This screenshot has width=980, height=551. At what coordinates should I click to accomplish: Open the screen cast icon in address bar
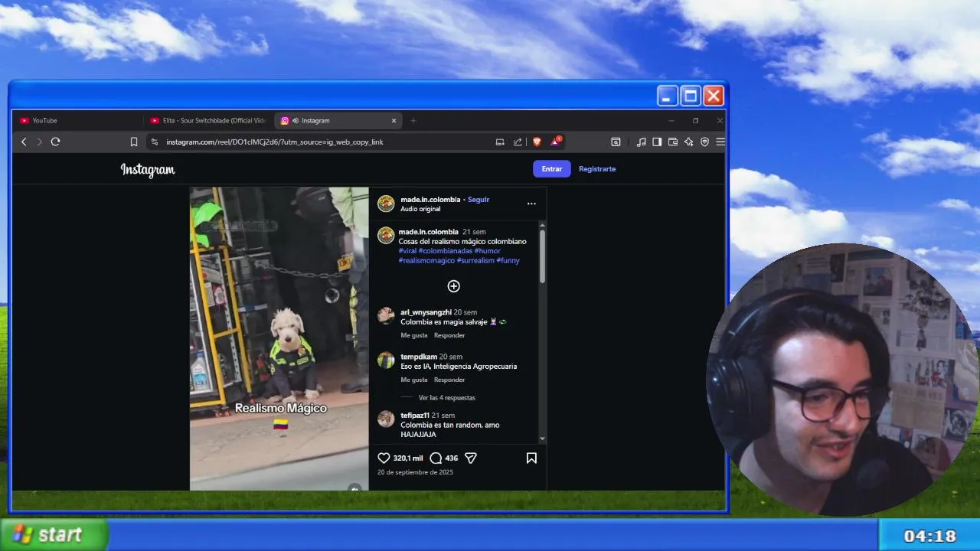tap(500, 142)
